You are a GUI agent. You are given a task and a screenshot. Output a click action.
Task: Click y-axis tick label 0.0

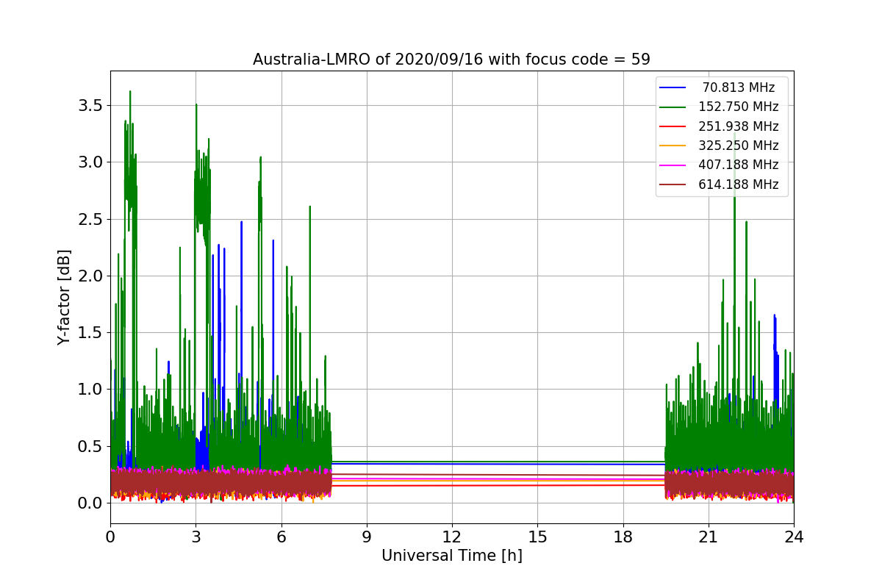point(89,503)
